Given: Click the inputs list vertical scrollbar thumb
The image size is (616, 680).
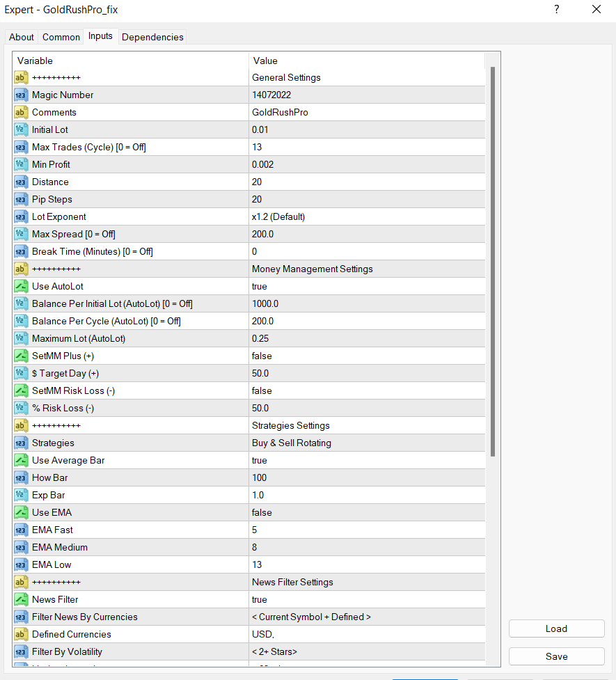Looking at the screenshot, I should 492,262.
